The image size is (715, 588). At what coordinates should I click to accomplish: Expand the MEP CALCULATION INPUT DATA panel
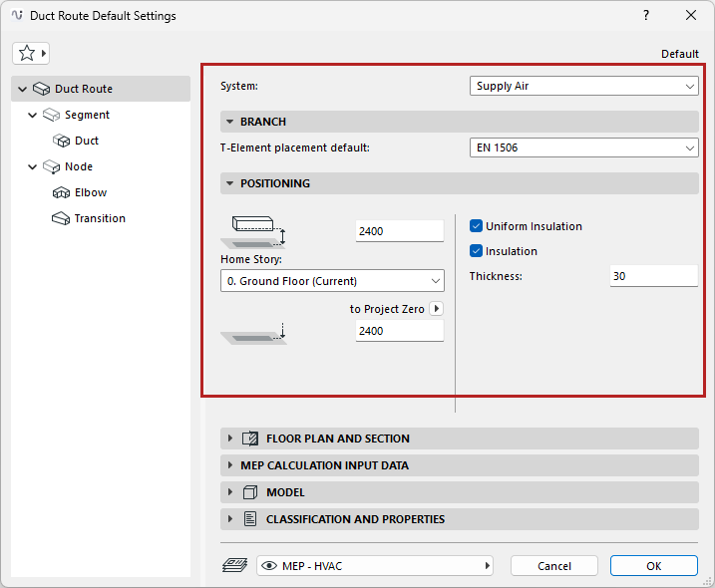coord(229,465)
